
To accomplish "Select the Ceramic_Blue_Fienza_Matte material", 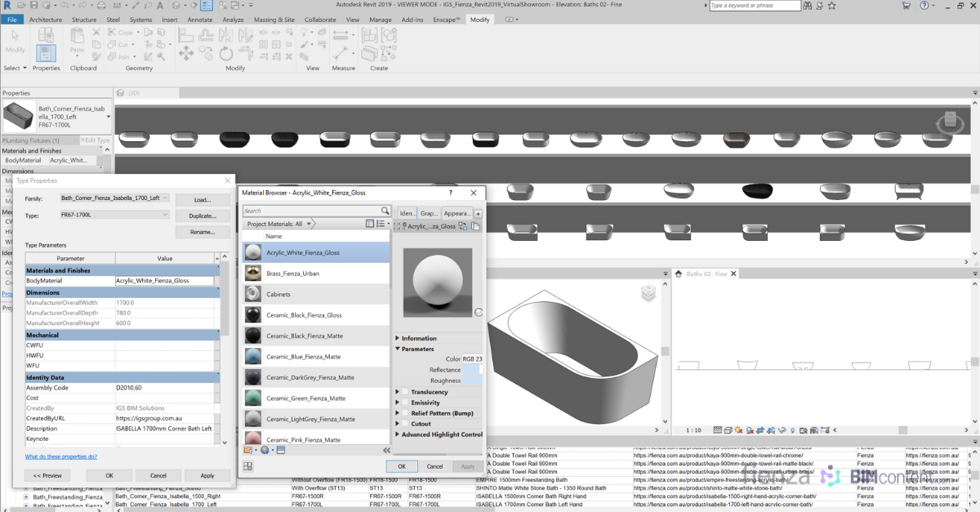I will (x=316, y=357).
